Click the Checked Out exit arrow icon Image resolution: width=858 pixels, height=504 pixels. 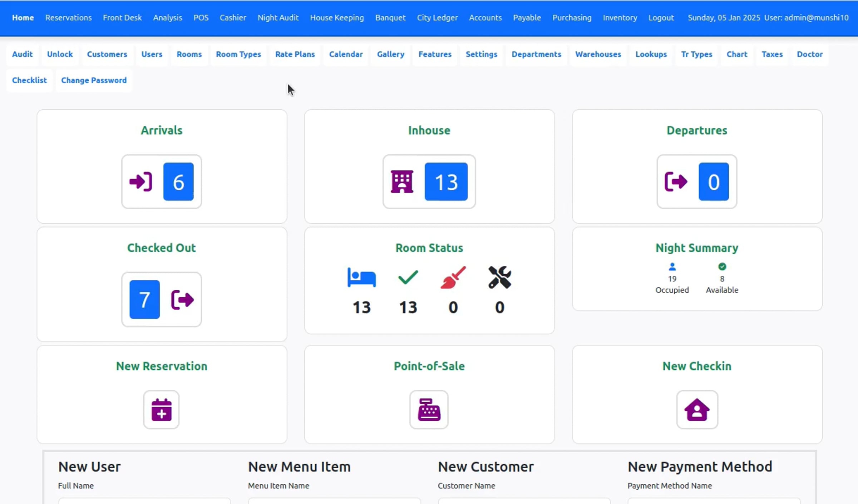(x=183, y=299)
